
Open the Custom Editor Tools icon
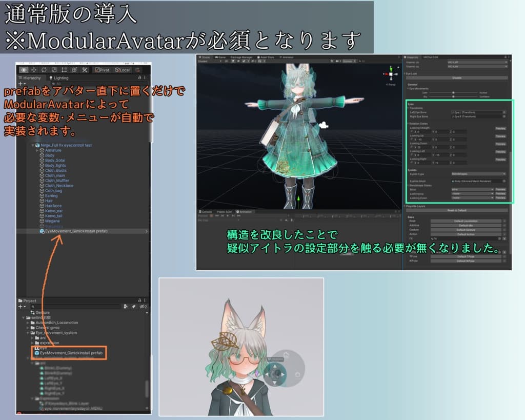85,70
